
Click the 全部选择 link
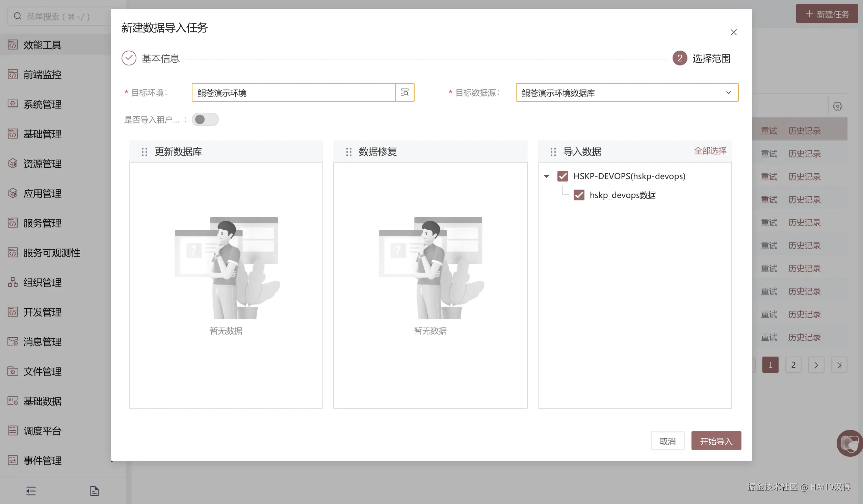pyautogui.click(x=710, y=151)
